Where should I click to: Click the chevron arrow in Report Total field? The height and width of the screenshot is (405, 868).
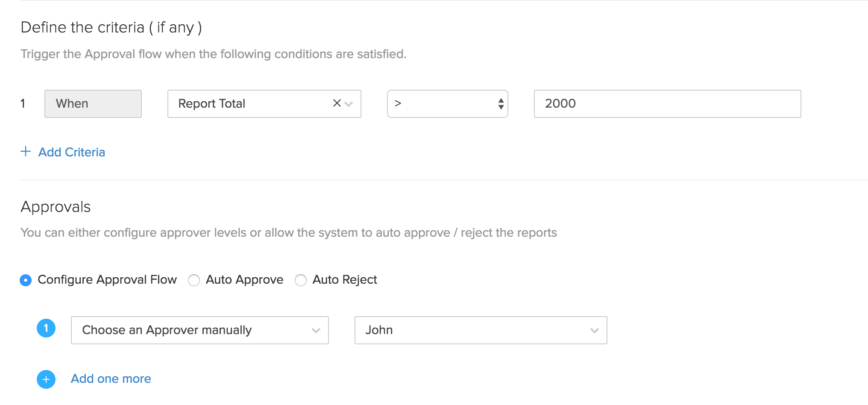(x=349, y=104)
